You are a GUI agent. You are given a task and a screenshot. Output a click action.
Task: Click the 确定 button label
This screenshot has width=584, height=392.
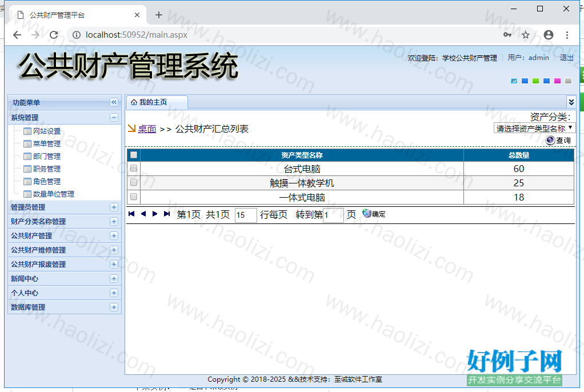[x=379, y=214]
